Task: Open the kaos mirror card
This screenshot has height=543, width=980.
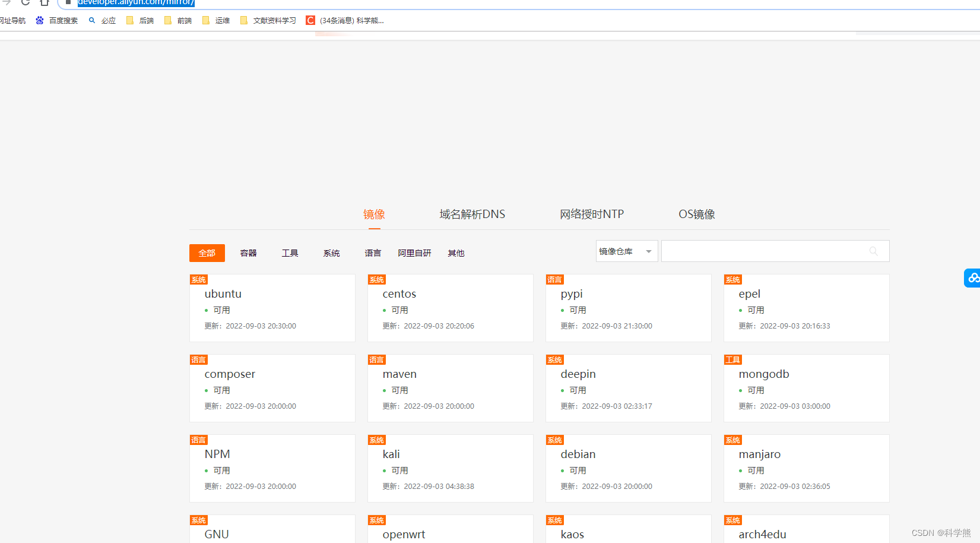Action: point(629,529)
